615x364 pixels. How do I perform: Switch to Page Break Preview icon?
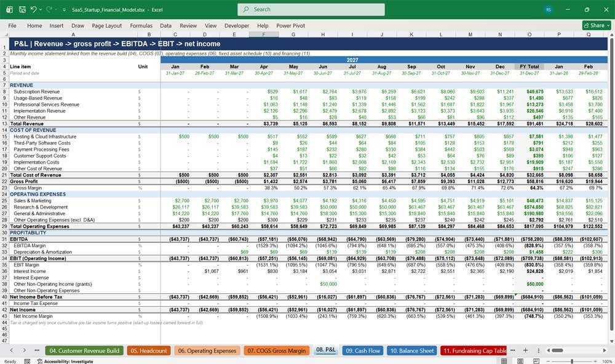pyautogui.click(x=536, y=361)
